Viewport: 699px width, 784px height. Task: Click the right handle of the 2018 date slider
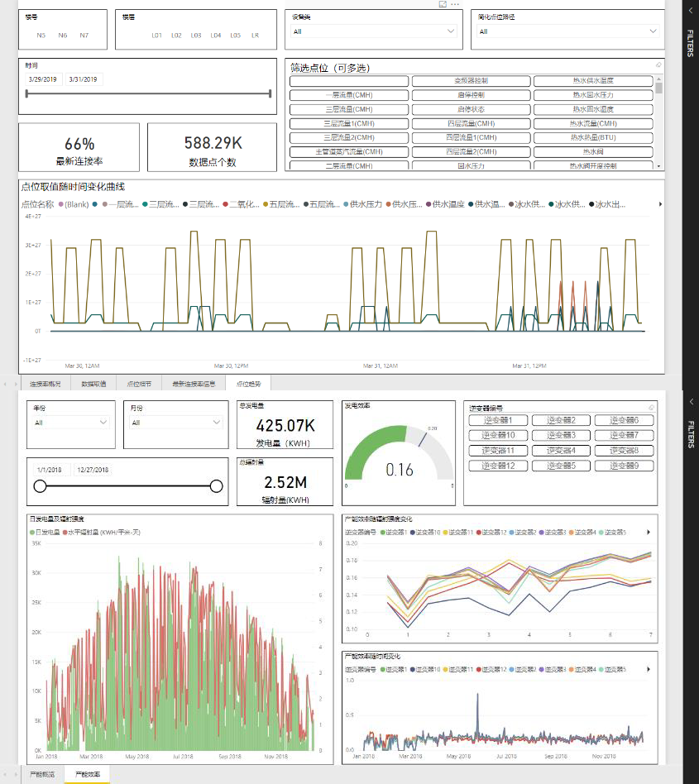tap(217, 486)
